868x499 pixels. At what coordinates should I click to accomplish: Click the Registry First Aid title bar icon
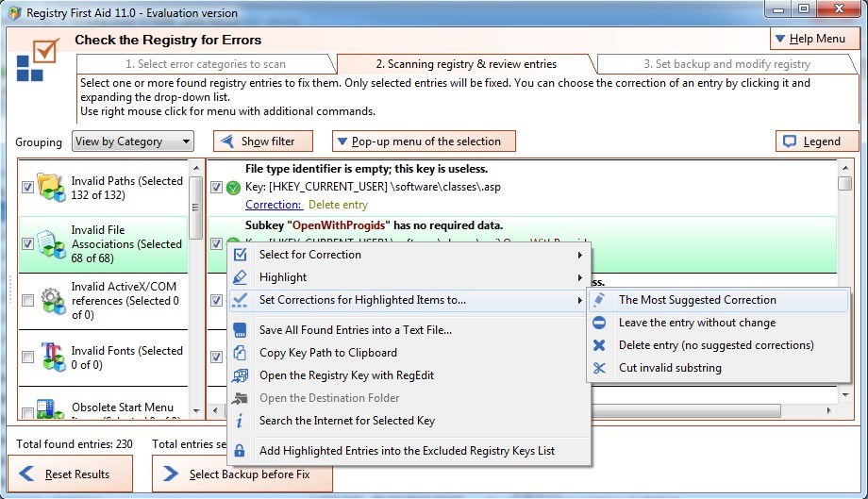14,12
